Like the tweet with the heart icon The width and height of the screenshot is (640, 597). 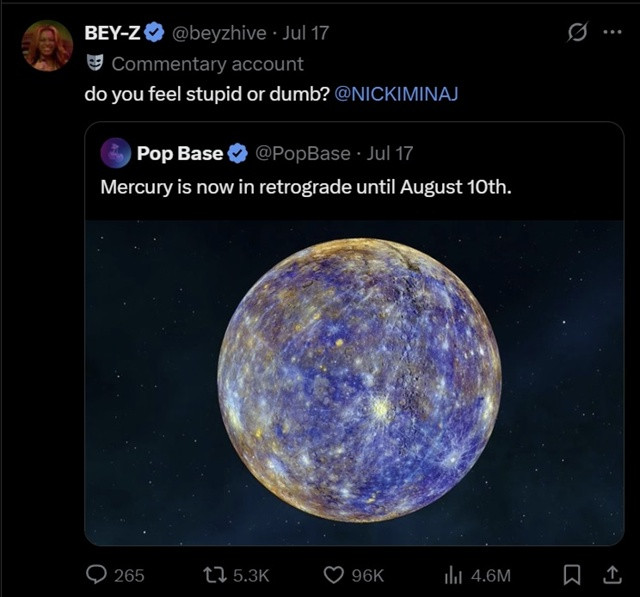(333, 575)
